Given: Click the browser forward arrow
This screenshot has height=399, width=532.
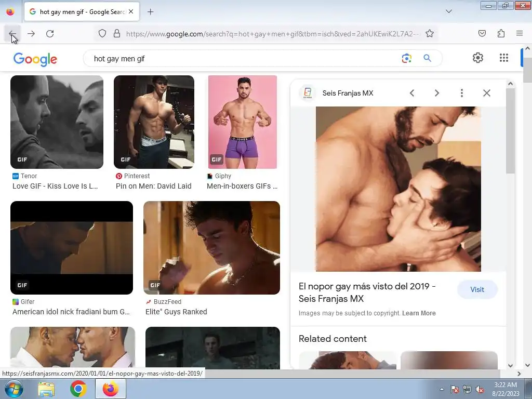Looking at the screenshot, I should point(31,34).
